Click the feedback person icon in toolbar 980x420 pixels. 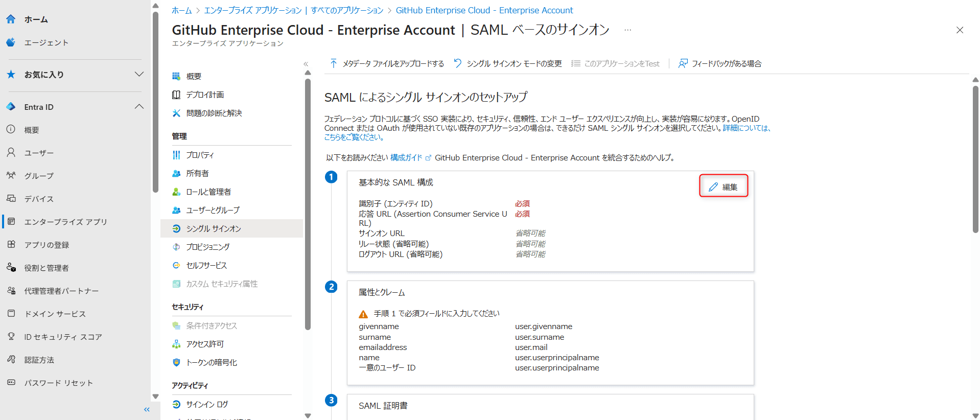683,63
